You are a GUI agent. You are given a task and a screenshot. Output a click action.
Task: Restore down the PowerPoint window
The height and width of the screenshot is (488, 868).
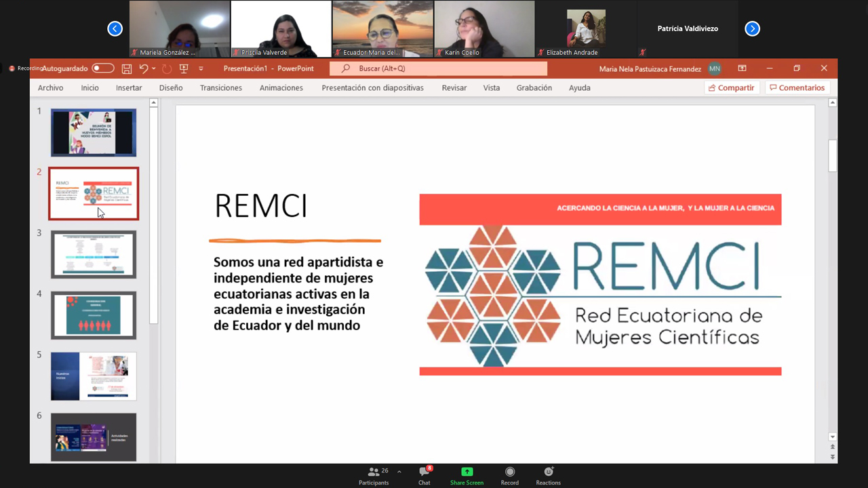point(797,68)
